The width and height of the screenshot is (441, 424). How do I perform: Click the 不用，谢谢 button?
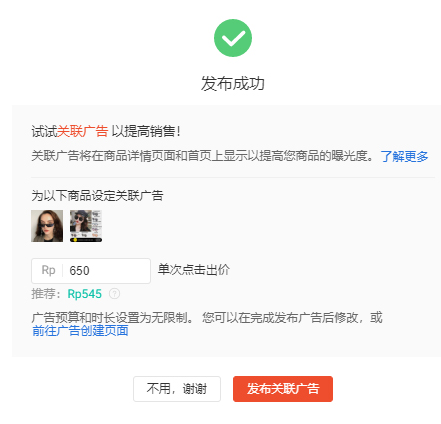tap(177, 389)
